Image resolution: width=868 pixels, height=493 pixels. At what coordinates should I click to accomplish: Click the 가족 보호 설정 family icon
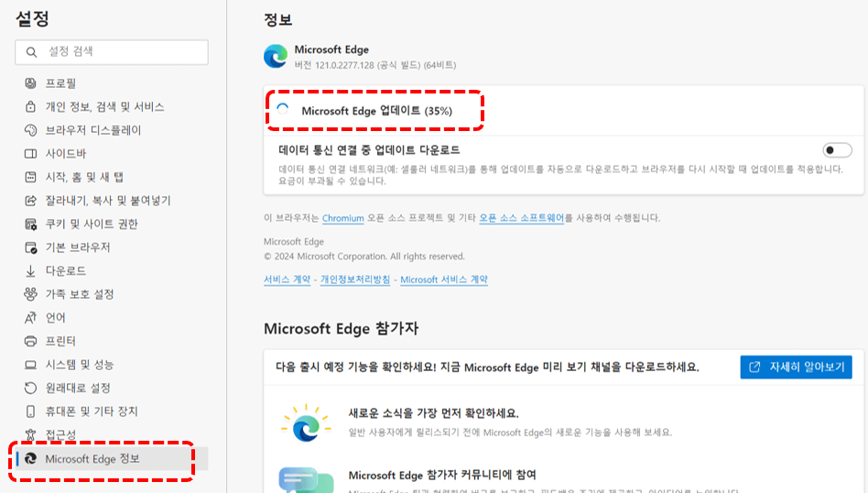(30, 294)
